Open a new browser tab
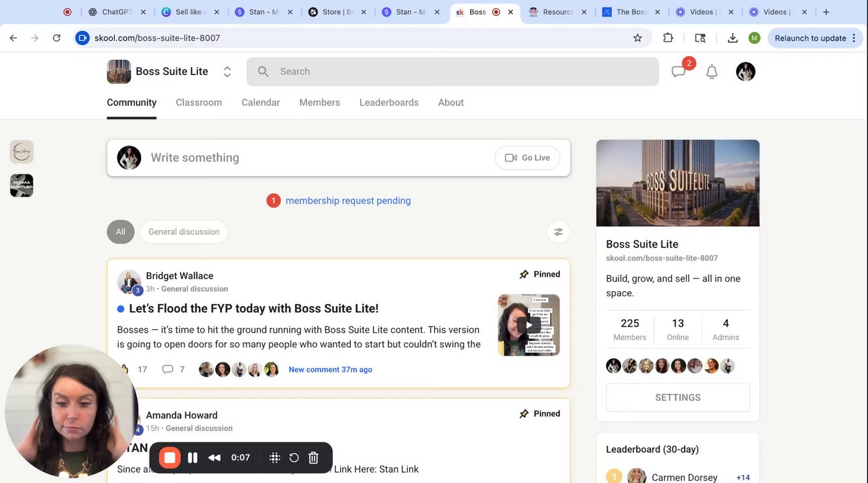 click(x=826, y=12)
